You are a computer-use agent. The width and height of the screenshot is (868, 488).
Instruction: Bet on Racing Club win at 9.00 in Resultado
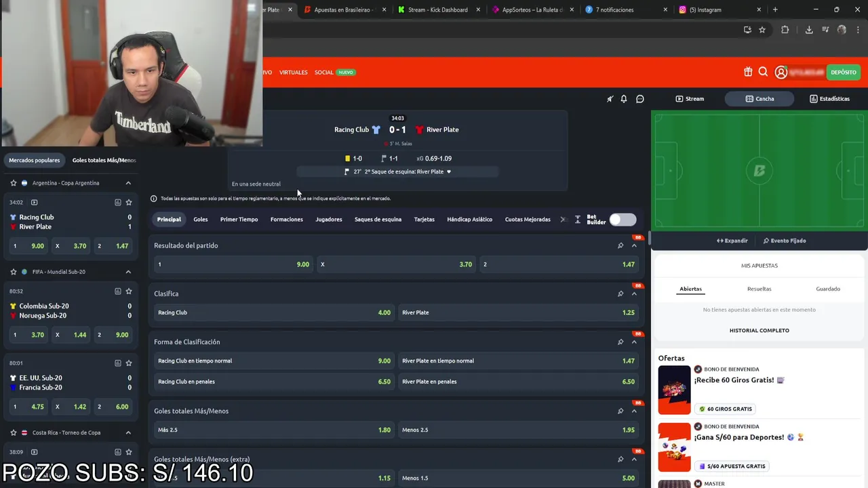coord(234,264)
